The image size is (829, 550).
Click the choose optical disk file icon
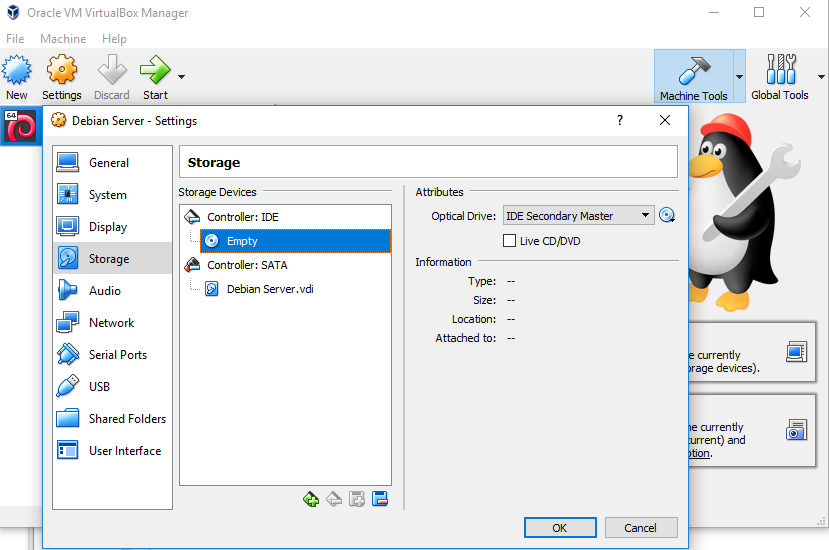coord(667,215)
